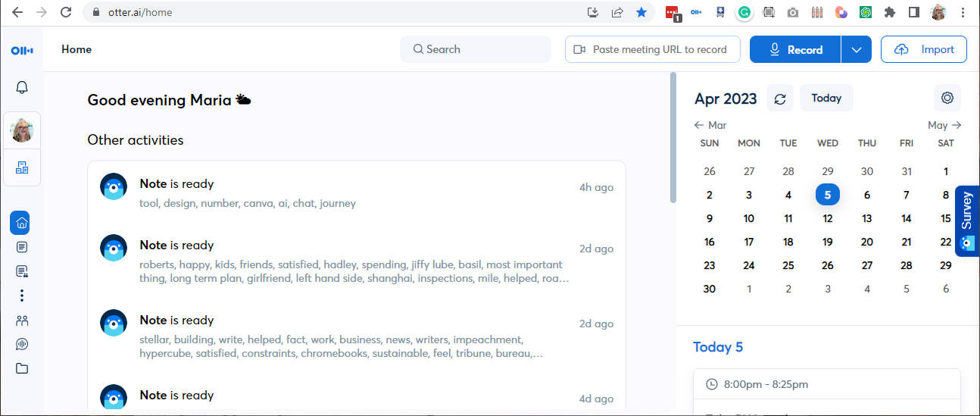Open calendar settings gear icon
Viewport: 980px width, 416px height.
click(947, 98)
